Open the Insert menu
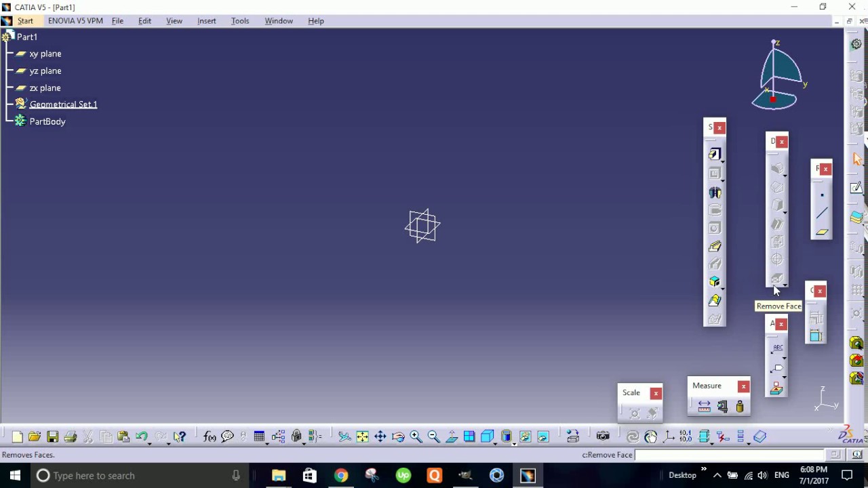The image size is (868, 488). [207, 21]
